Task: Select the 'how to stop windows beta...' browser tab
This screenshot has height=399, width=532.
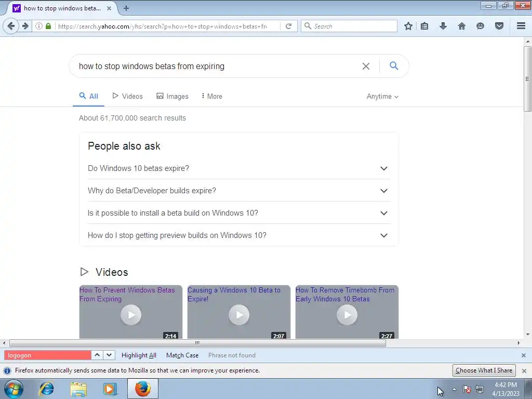Action: click(62, 8)
